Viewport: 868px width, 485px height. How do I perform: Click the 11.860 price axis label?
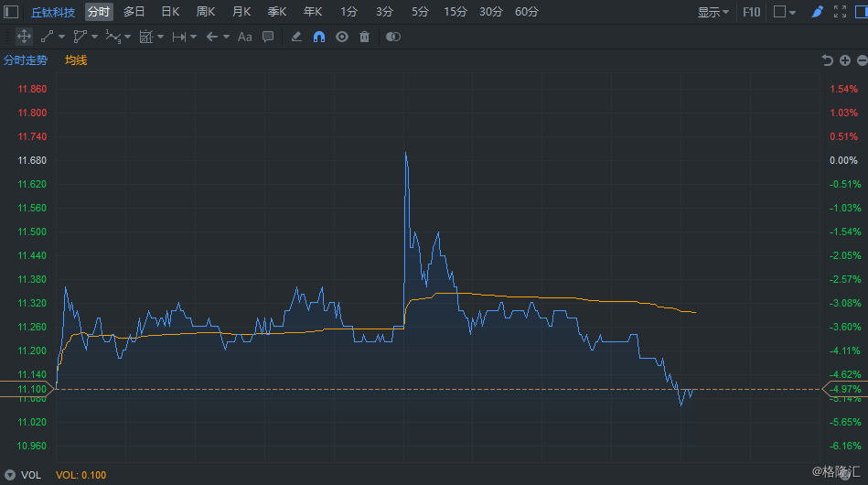[32, 89]
